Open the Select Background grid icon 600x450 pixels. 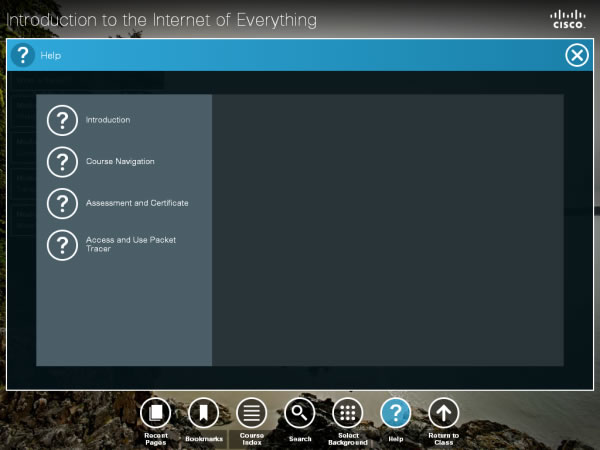(347, 412)
